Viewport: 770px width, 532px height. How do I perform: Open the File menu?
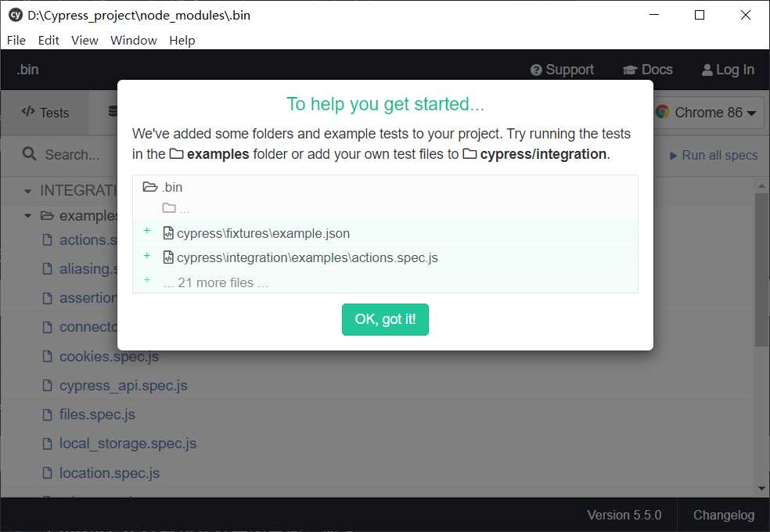tap(16, 40)
